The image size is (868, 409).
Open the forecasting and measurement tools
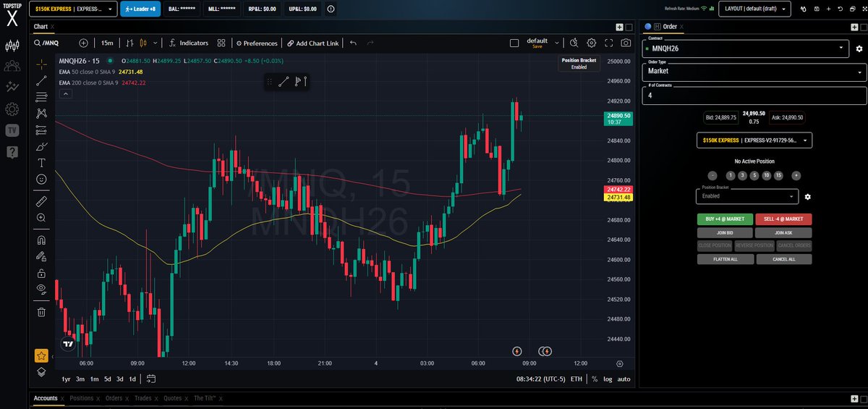click(x=41, y=130)
